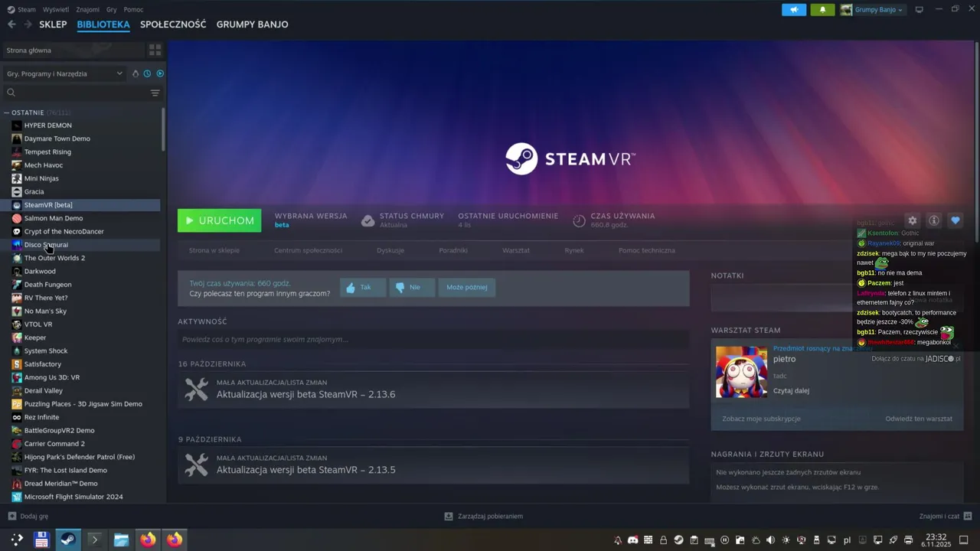This screenshot has width=980, height=551.
Task: Open update SteamVR 2.13.5 news entry
Action: 433,465
